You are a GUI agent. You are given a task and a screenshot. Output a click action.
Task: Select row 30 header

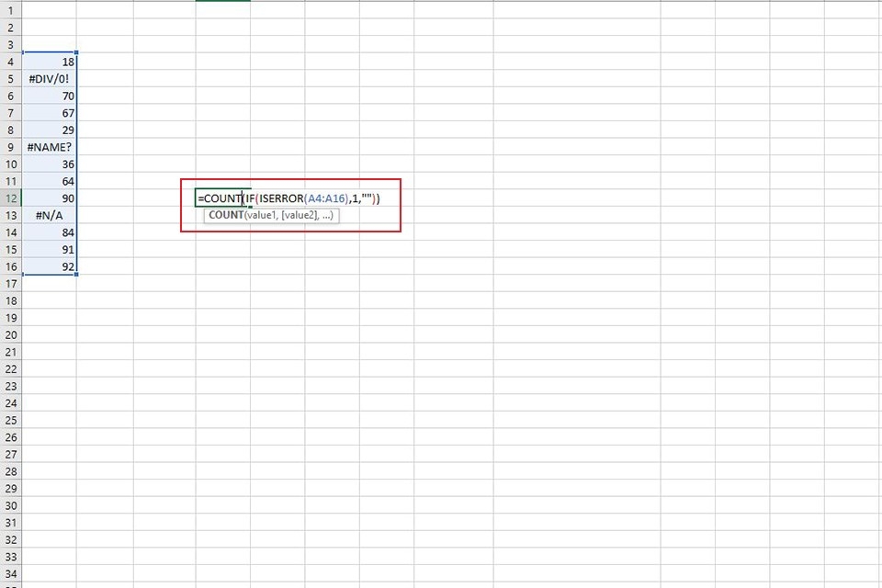pyautogui.click(x=11, y=505)
